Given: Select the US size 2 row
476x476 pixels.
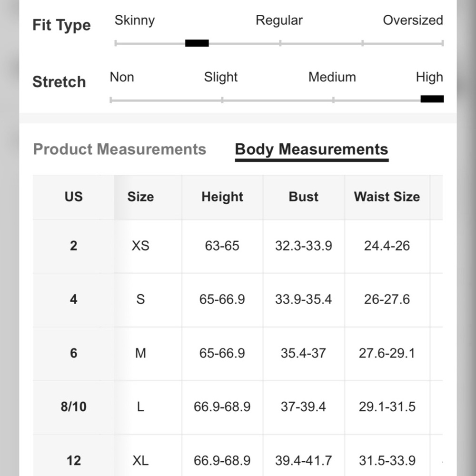Looking at the screenshot, I should pyautogui.click(x=238, y=246).
